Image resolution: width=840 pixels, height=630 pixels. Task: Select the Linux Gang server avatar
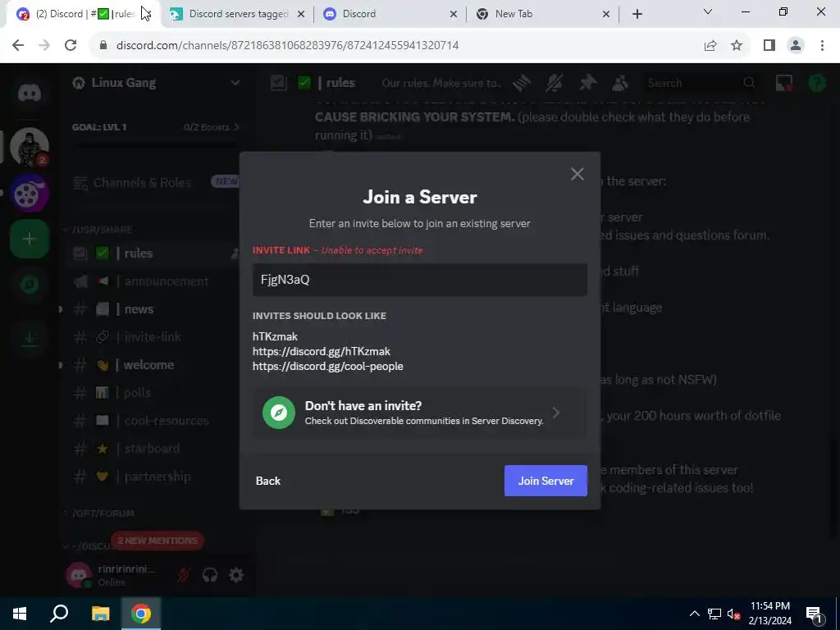point(30,147)
